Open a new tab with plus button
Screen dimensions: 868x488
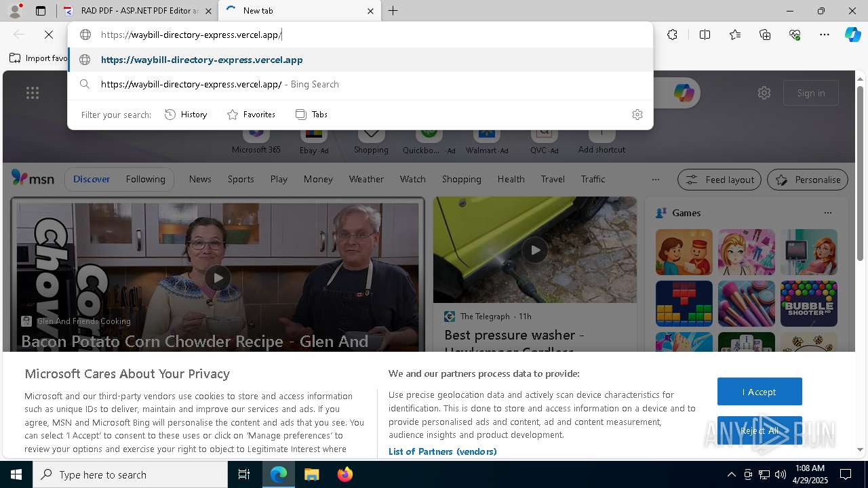(x=393, y=11)
